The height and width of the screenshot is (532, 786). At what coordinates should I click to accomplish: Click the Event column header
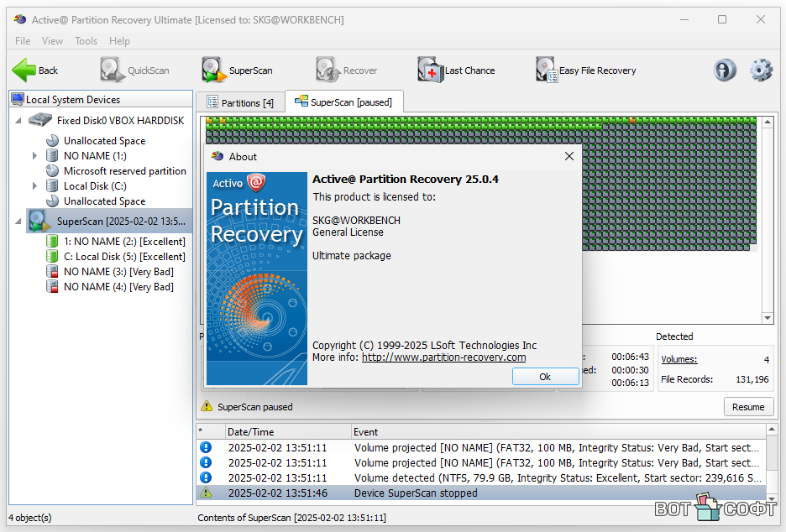click(558, 432)
